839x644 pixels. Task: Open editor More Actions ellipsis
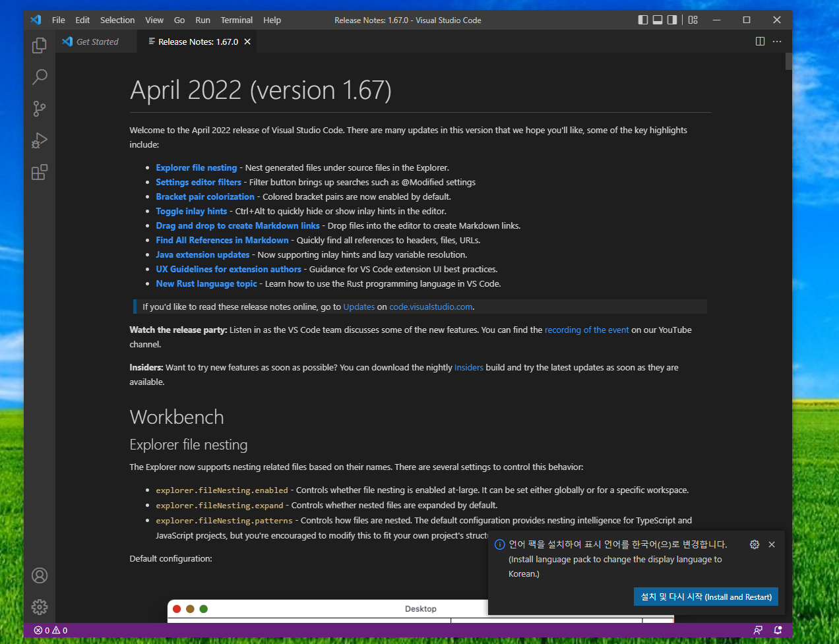[x=777, y=42]
